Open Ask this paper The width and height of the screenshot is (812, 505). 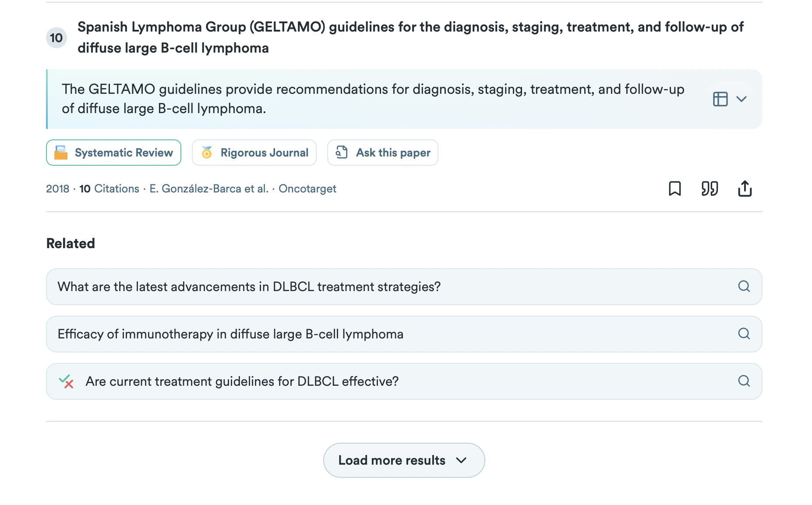(382, 153)
